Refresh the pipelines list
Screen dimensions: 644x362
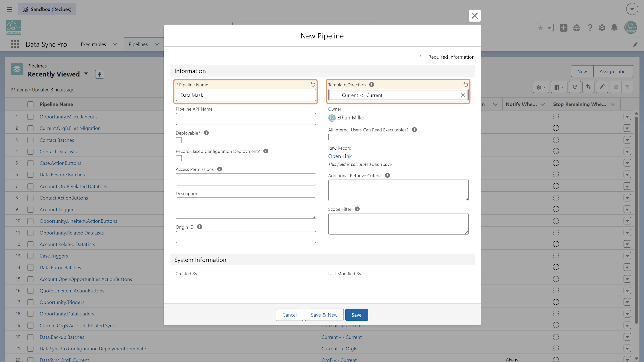pos(575,87)
